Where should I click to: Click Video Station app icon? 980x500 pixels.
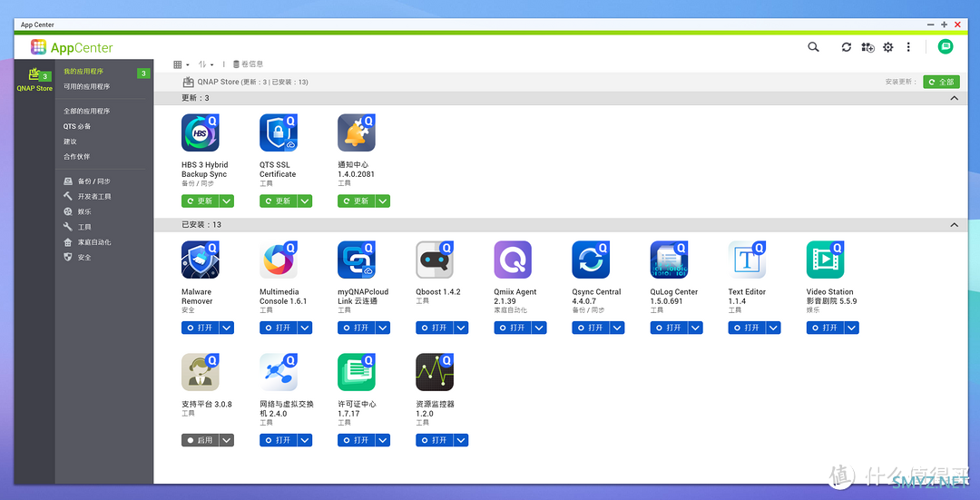point(825,260)
